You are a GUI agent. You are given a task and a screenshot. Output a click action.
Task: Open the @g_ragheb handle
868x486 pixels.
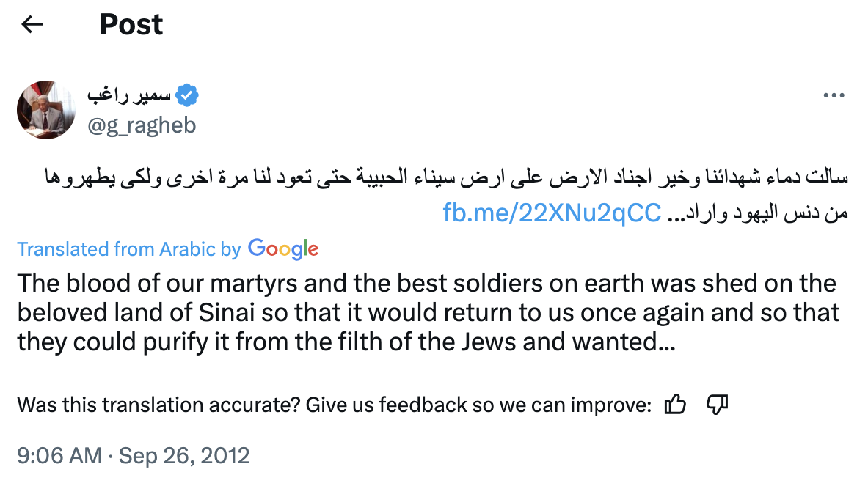click(142, 126)
